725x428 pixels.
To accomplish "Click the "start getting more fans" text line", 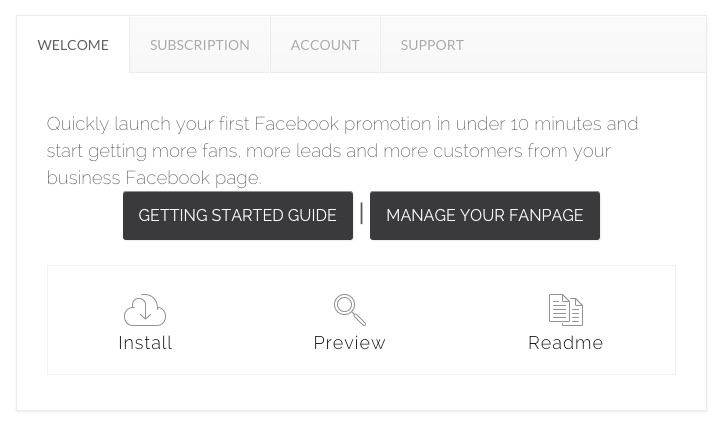I will [x=328, y=151].
